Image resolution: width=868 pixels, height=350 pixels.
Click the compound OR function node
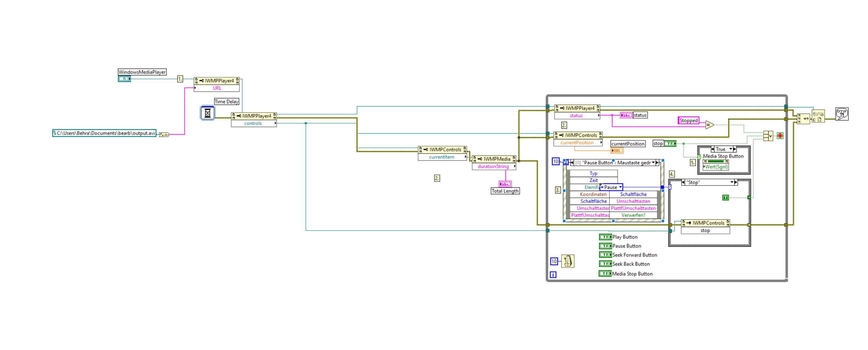[768, 136]
